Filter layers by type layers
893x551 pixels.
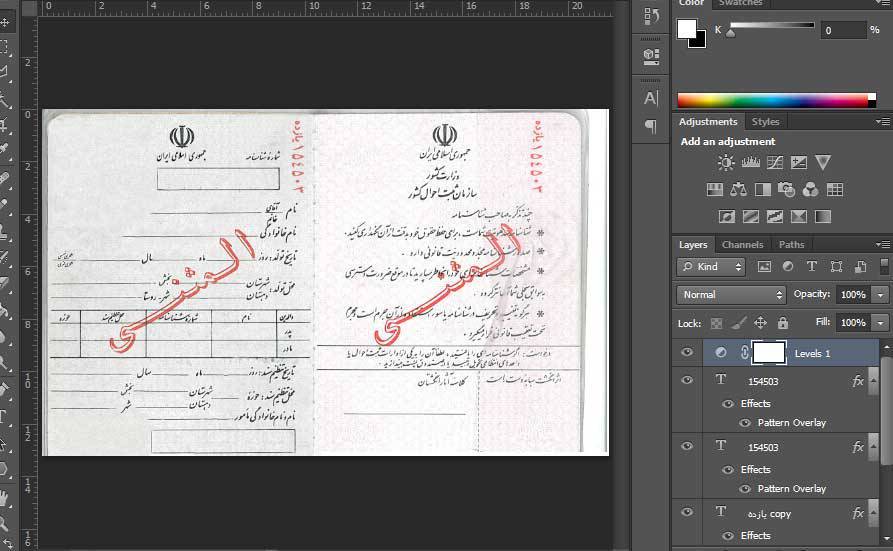coord(812,266)
